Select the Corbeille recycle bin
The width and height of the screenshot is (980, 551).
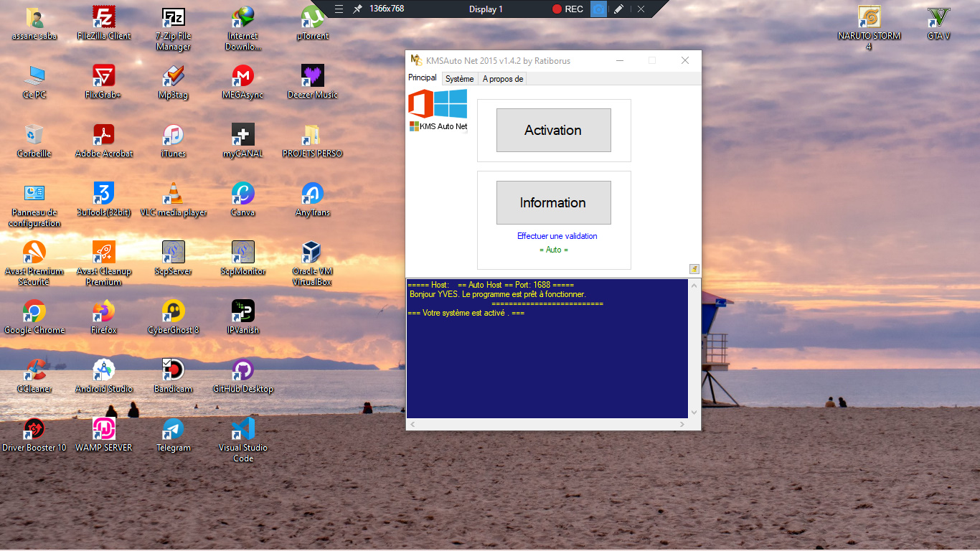[x=34, y=141]
